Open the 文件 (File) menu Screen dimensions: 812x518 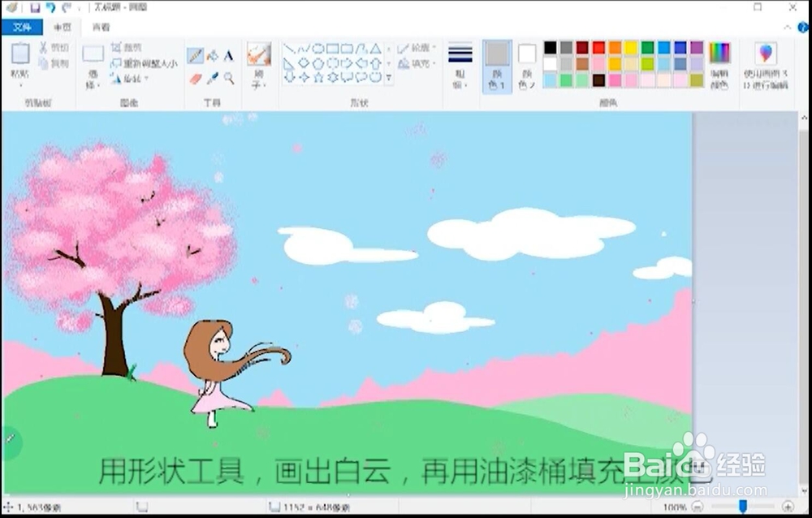point(20,27)
